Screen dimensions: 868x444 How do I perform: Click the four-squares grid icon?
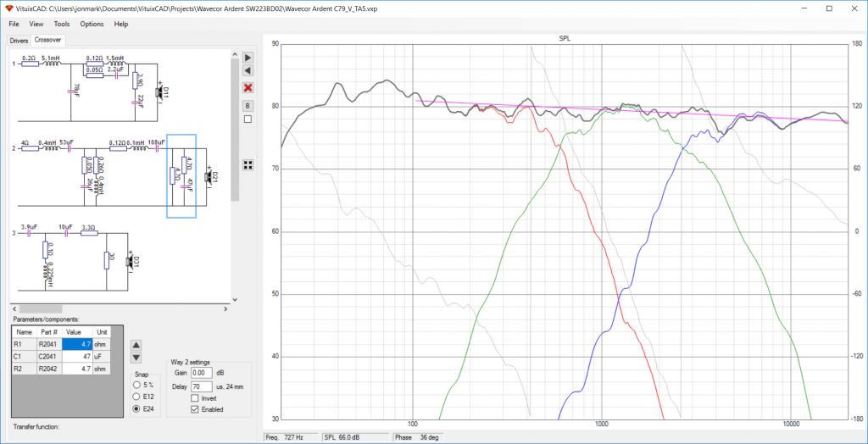[248, 165]
